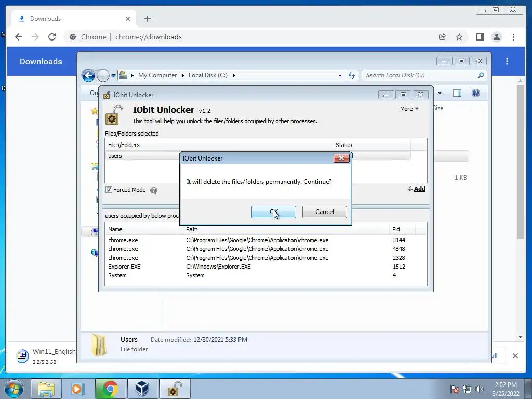
Task: Refresh the Explorer folder view
Action: 352,75
